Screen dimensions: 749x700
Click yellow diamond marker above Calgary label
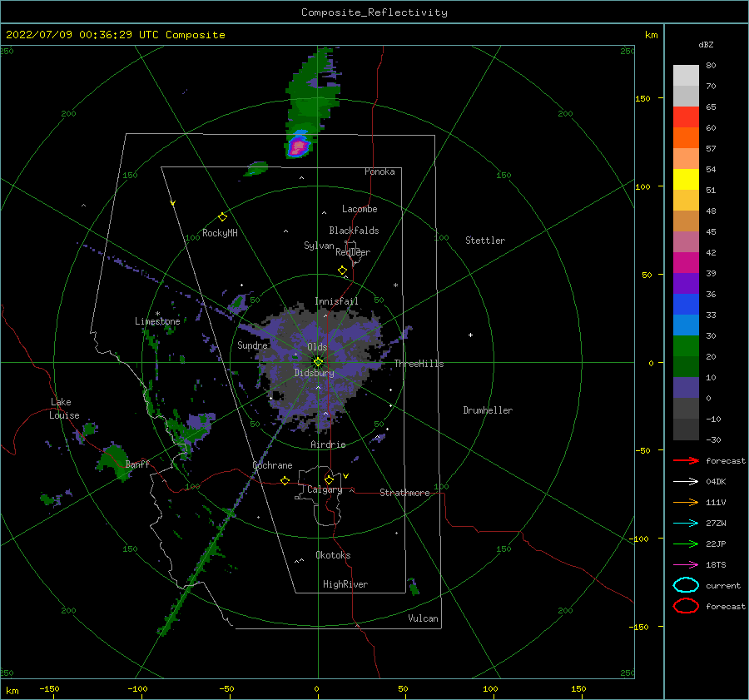point(329,479)
